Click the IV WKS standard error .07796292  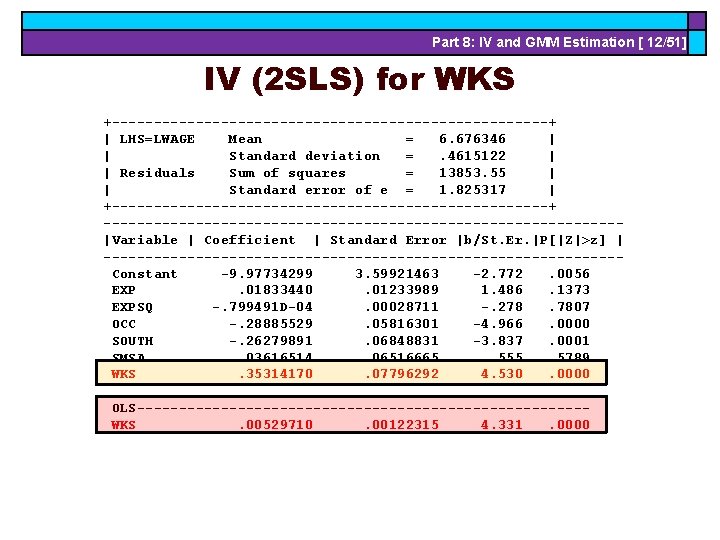pyautogui.click(x=402, y=374)
